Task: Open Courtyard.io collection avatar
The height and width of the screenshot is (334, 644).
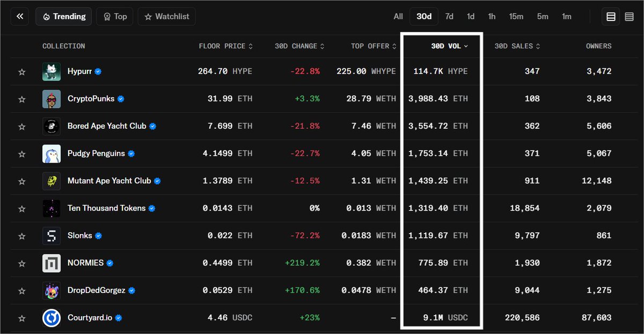Action: 52,318
